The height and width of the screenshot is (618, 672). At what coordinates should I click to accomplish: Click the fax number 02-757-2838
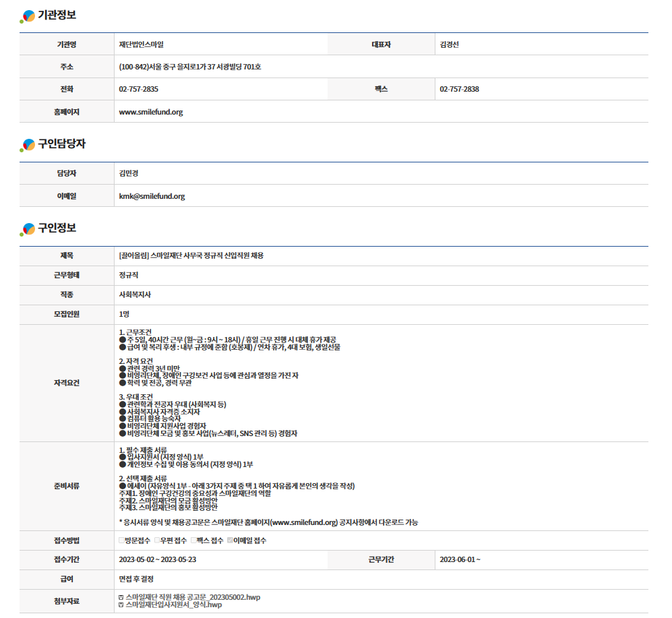pos(460,89)
